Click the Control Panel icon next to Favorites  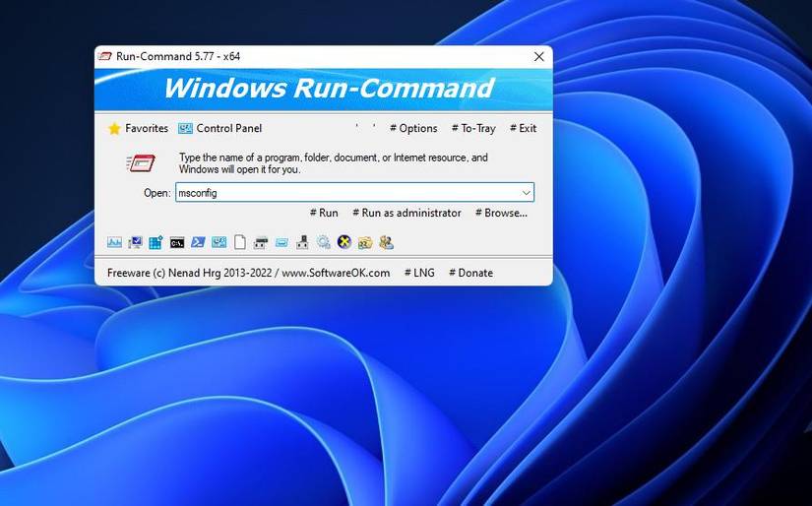coord(185,128)
